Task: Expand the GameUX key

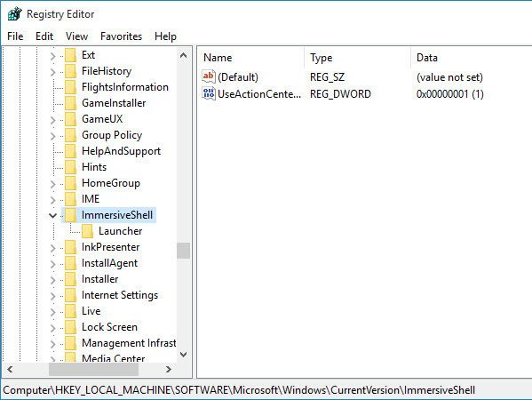Action: (x=52, y=120)
